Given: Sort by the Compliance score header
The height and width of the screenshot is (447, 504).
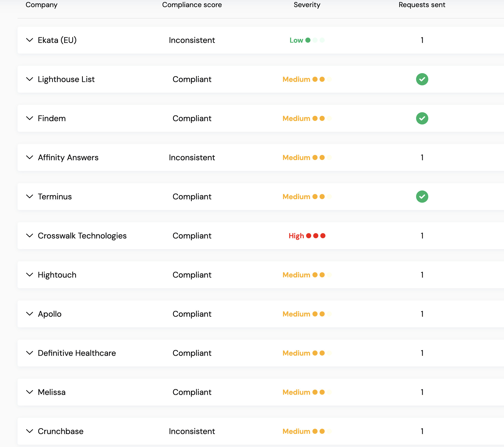Looking at the screenshot, I should click(x=192, y=5).
